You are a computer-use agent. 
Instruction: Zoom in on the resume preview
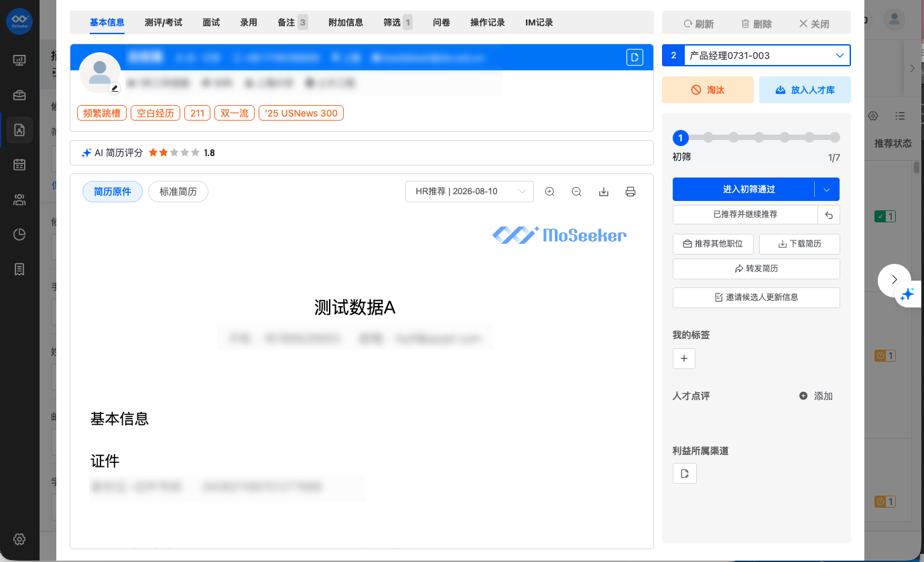549,192
